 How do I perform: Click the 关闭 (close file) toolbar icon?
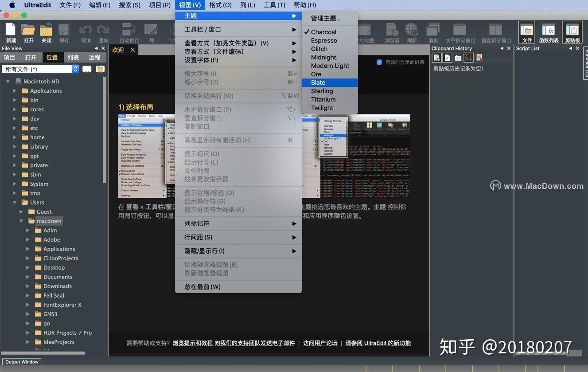coord(46,31)
